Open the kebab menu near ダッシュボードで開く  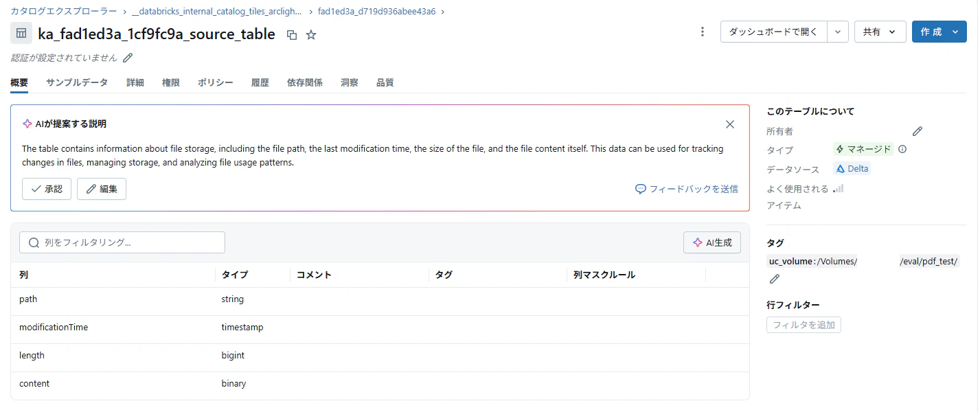[x=702, y=32]
